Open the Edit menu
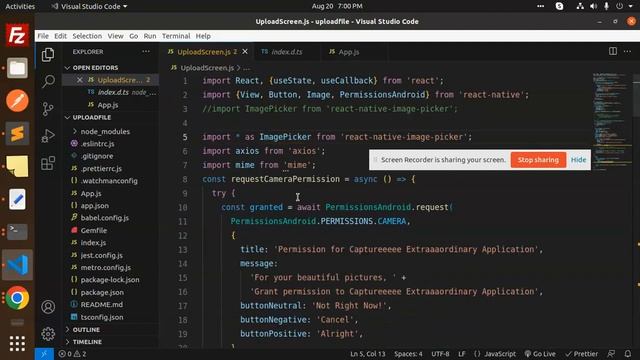640x360 pixels. click(60, 36)
